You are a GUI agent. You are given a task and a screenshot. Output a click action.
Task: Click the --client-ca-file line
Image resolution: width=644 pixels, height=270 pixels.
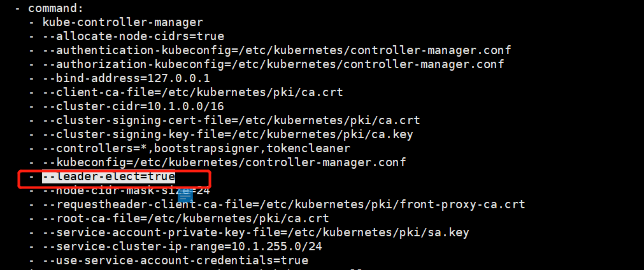[192, 92]
